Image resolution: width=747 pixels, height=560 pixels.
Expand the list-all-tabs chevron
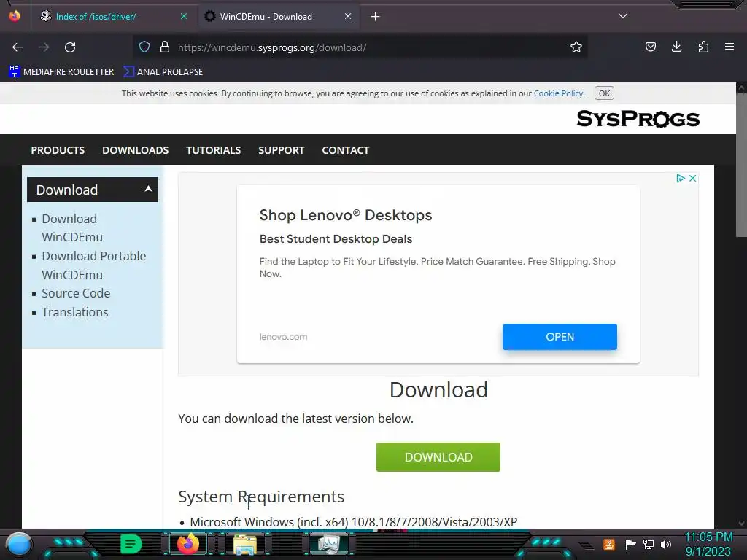pos(623,16)
